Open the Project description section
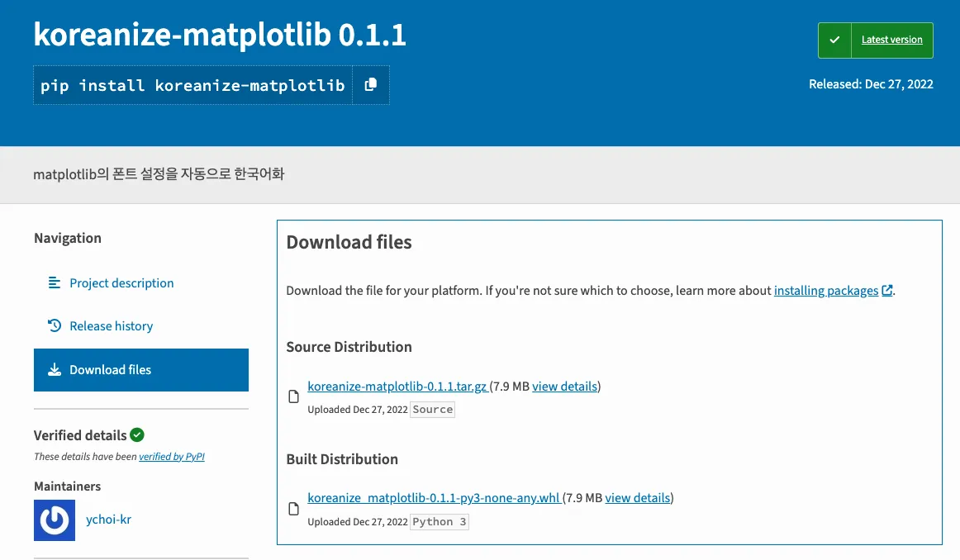 click(121, 282)
